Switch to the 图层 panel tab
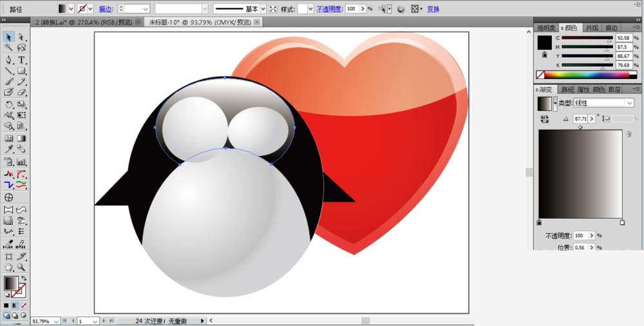The image size is (644, 326). click(x=614, y=89)
